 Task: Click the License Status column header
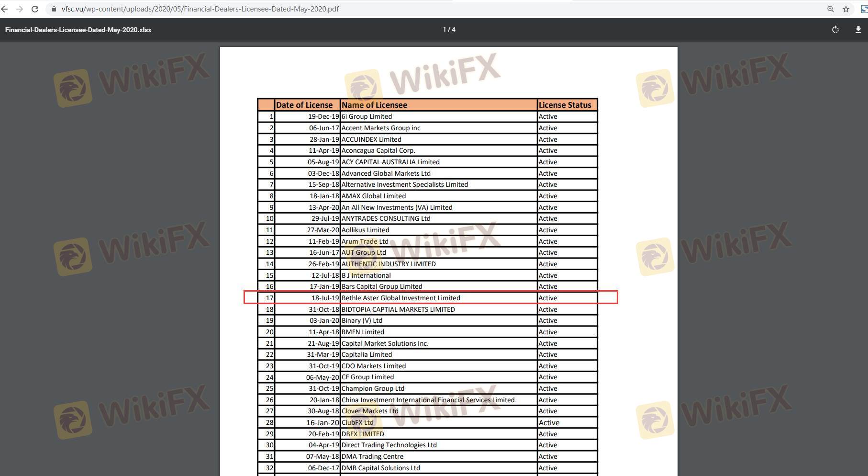[565, 105]
